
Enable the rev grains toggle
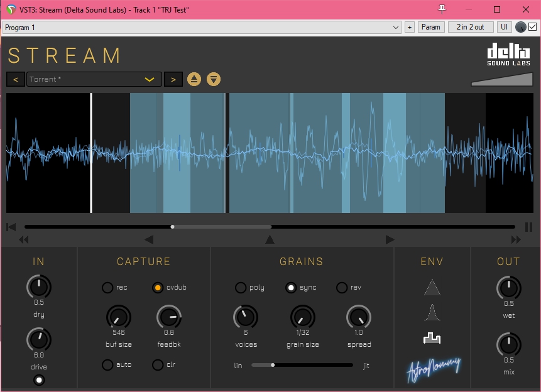coord(342,288)
